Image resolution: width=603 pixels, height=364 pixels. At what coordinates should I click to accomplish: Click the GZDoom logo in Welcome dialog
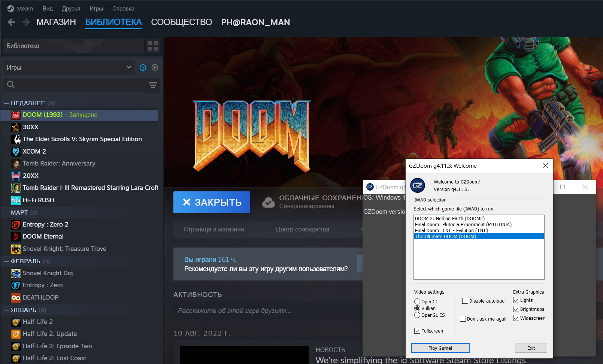point(418,185)
